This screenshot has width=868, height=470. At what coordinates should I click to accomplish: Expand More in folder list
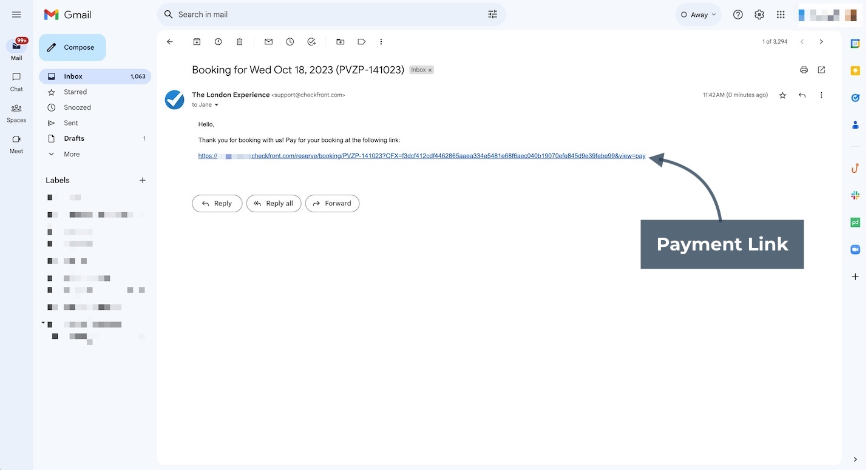[95, 154]
